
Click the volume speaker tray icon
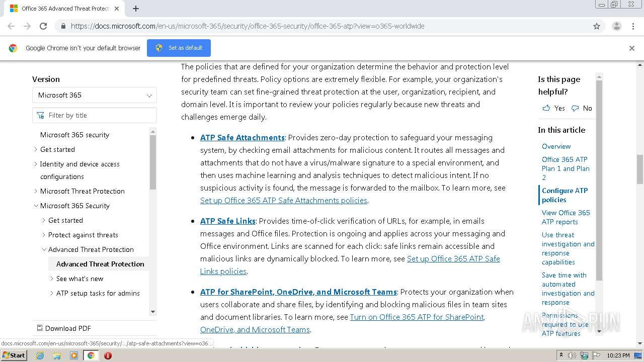pyautogui.click(x=573, y=355)
